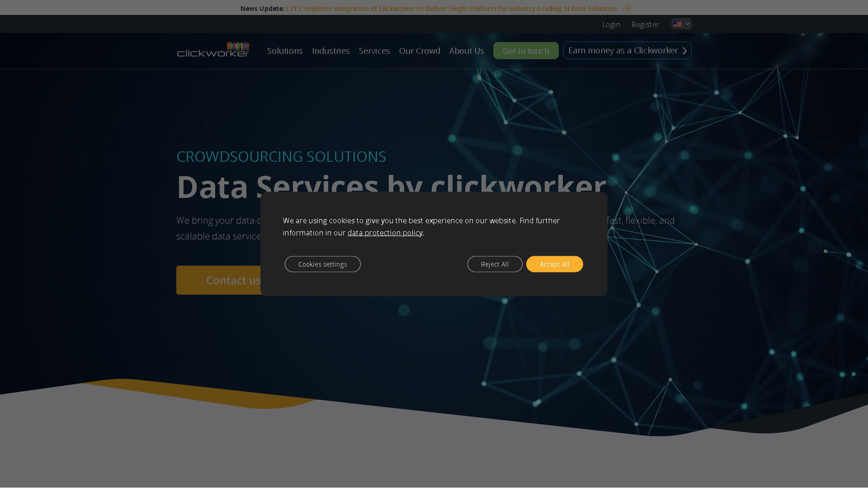
Task: Click the clickworker logo
Action: (x=213, y=51)
